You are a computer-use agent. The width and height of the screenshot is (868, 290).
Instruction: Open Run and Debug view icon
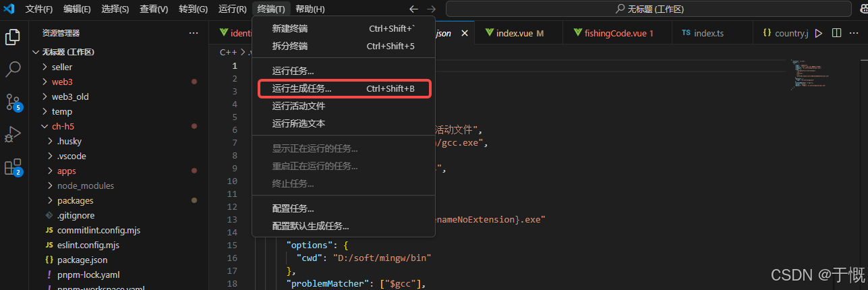[x=13, y=135]
